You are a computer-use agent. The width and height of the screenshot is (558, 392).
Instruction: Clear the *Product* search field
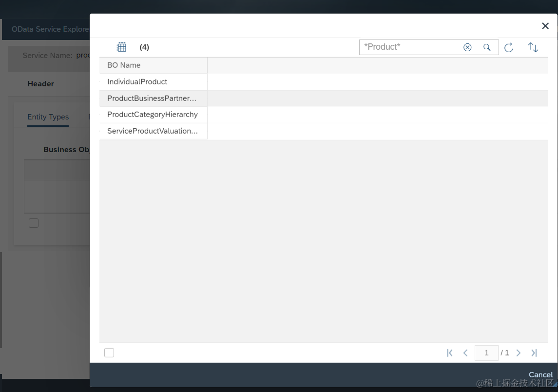tap(467, 47)
